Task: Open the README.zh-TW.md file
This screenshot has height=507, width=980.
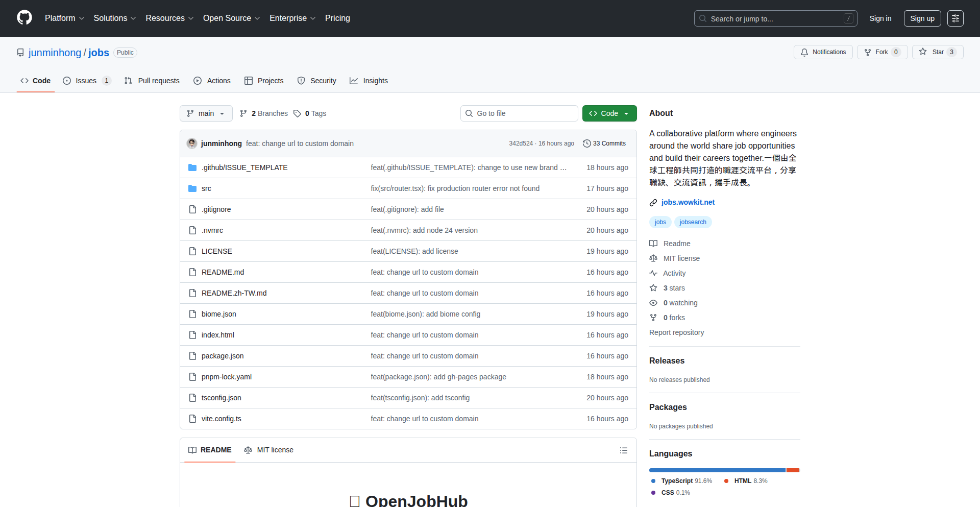Action: coord(234,293)
